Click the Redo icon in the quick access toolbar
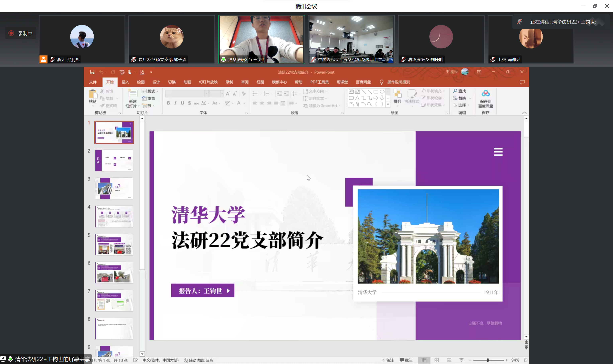The height and width of the screenshot is (364, 613). [x=113, y=72]
